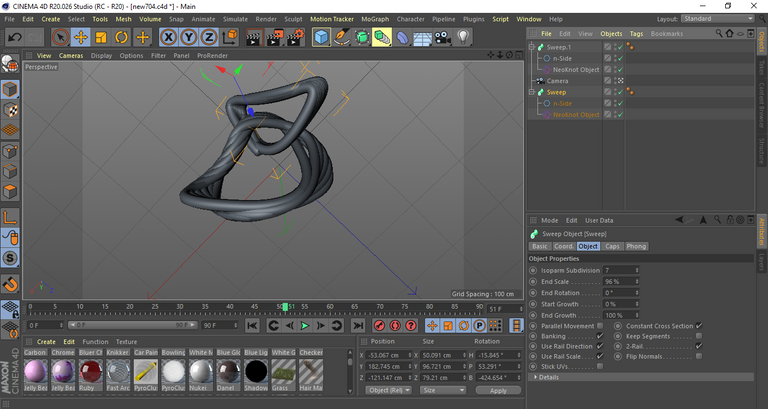This screenshot has height=409, width=768.
Task: Click the Undo arrow icon
Action: click(x=15, y=37)
